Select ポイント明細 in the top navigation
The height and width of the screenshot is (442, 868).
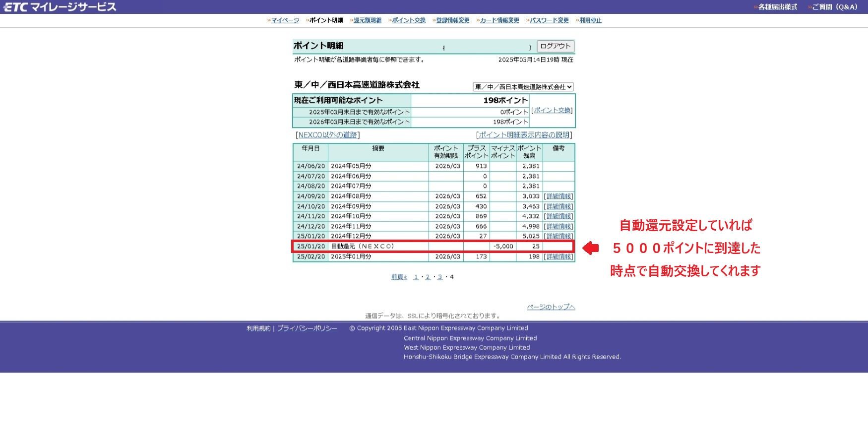pyautogui.click(x=326, y=20)
